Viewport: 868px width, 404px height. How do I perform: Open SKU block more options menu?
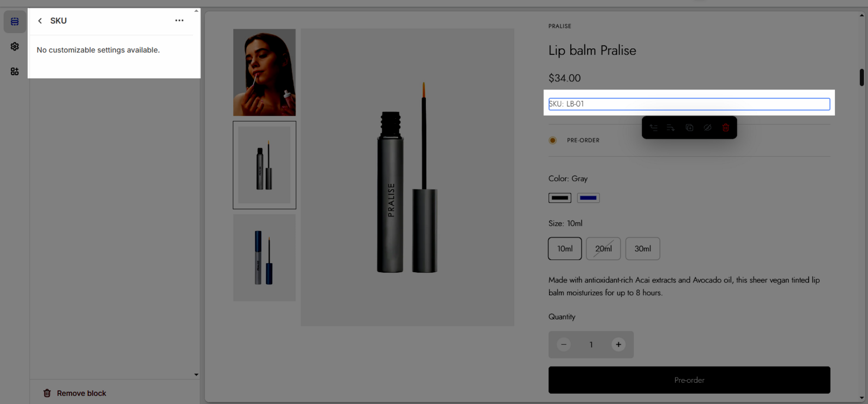point(179,21)
